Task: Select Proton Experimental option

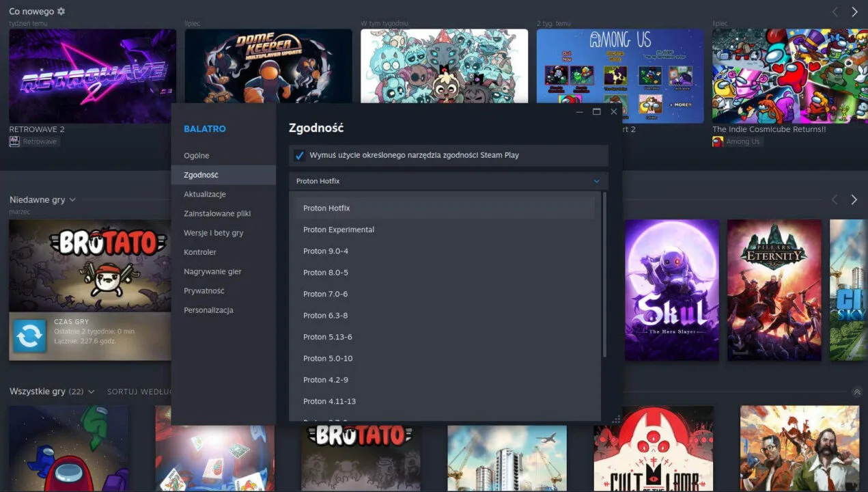Action: [x=445, y=230]
